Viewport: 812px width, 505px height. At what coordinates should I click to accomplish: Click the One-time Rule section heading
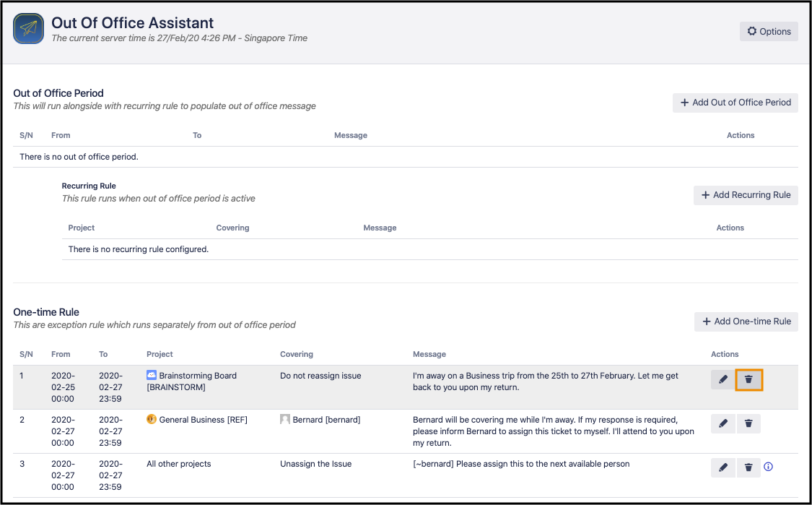(x=46, y=312)
